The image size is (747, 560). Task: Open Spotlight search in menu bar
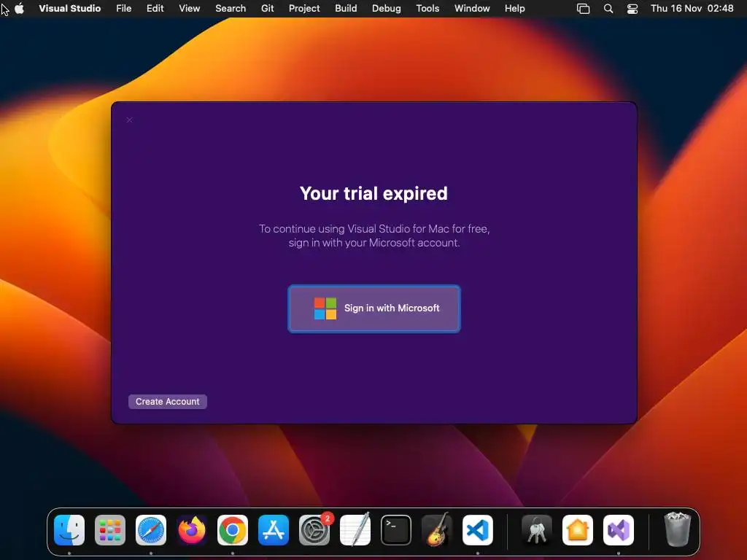608,9
